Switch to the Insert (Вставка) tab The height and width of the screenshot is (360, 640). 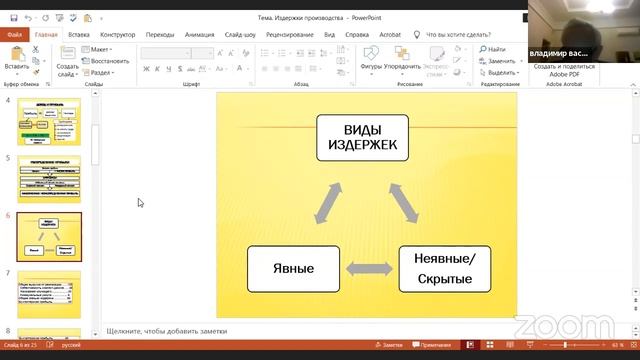pos(79,35)
